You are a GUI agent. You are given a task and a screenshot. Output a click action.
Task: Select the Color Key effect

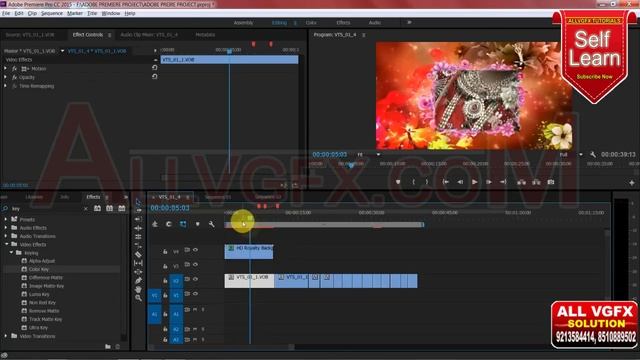point(39,269)
